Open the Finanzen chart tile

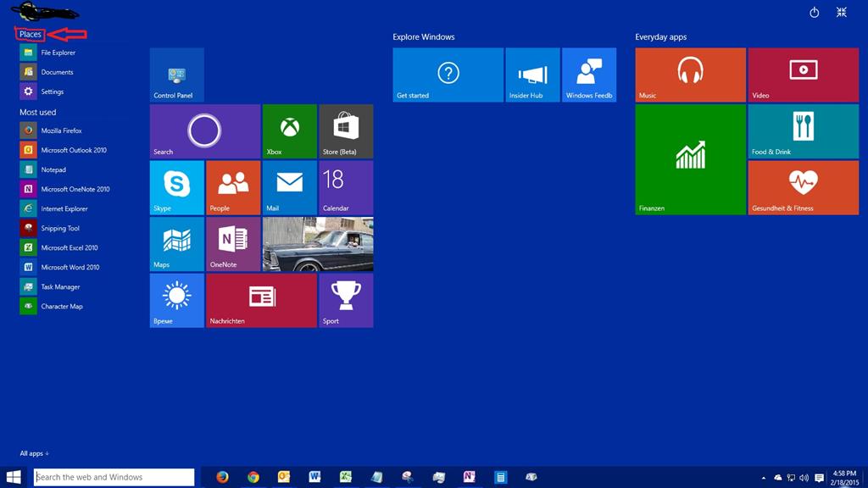point(690,160)
